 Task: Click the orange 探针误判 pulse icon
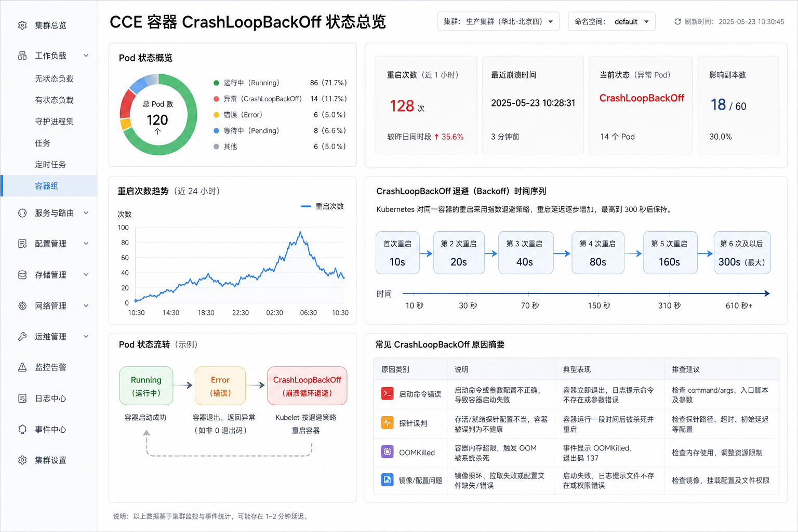pyautogui.click(x=388, y=423)
